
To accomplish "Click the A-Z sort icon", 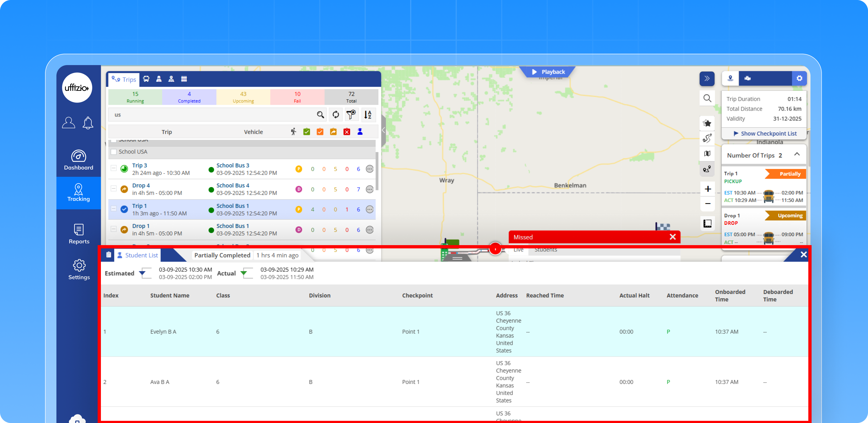I will [x=368, y=115].
